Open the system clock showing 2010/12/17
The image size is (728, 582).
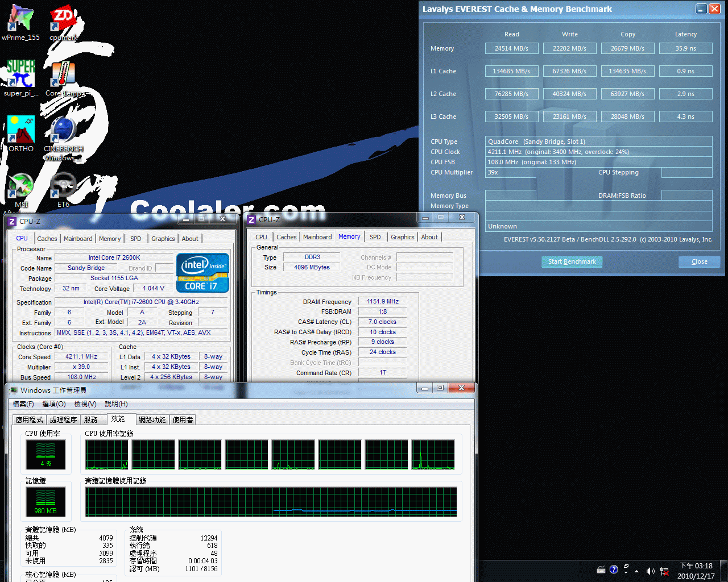(x=696, y=571)
